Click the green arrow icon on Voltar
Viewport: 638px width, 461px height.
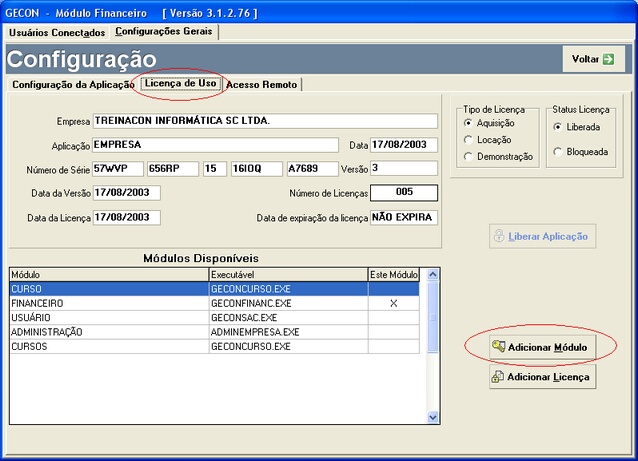coord(608,59)
